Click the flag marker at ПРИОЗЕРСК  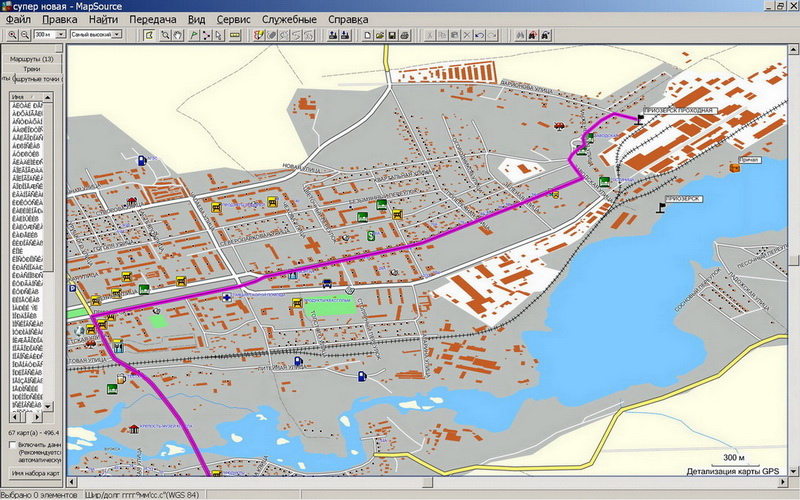[661, 207]
